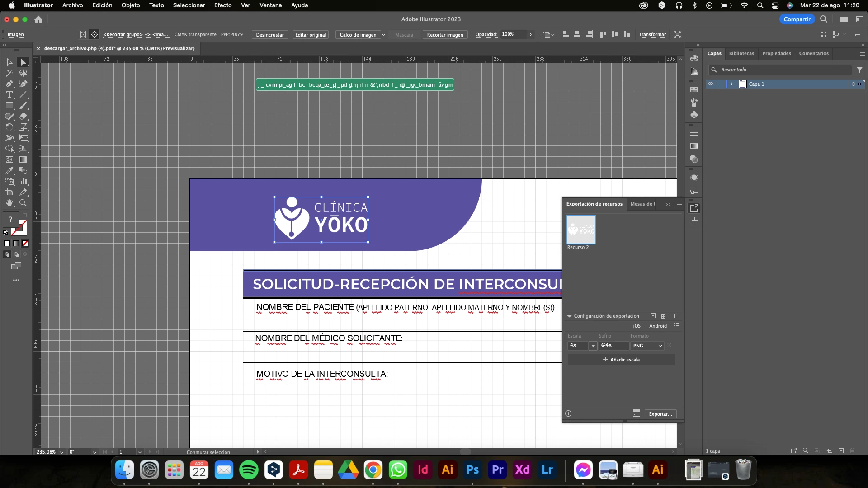Image resolution: width=868 pixels, height=488 pixels.
Task: Enable Android export presets
Action: point(658,326)
